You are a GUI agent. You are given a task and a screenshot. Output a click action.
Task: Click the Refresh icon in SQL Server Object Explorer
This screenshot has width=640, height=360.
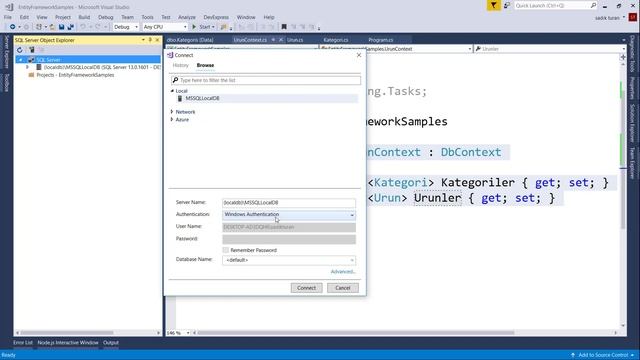tap(20, 50)
